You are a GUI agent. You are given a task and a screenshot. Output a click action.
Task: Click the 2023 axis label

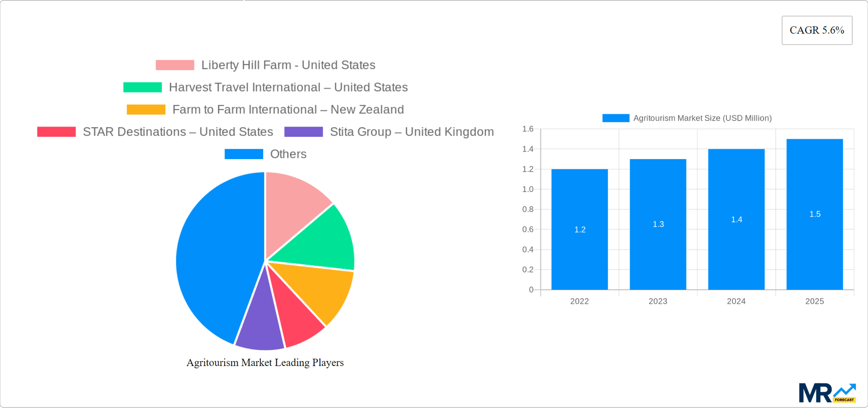tap(658, 301)
